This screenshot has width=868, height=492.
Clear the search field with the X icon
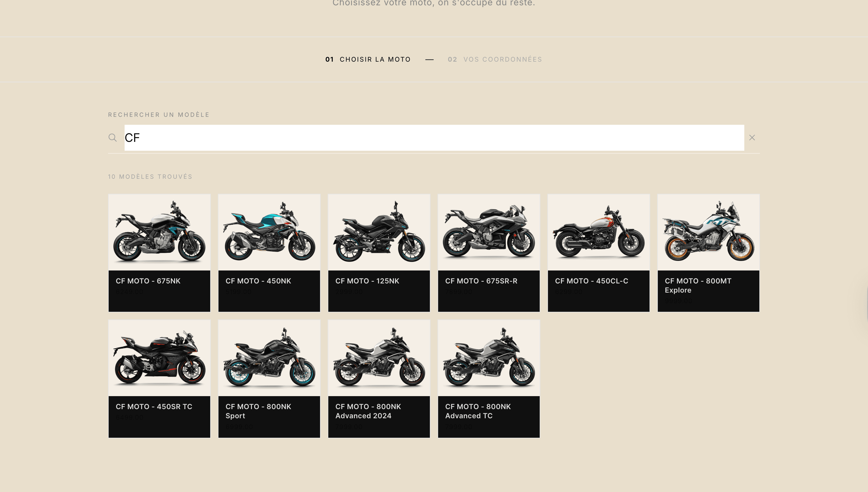[x=752, y=137]
